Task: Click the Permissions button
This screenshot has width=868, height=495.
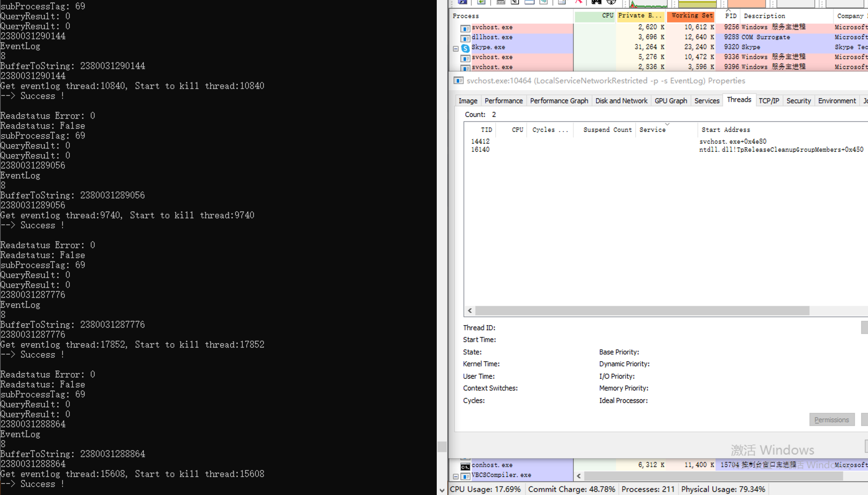Action: [831, 419]
